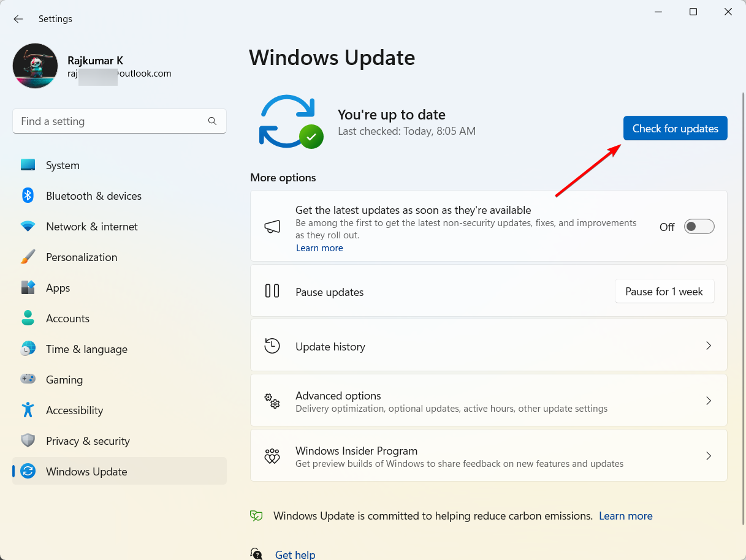Open the Update history row
Viewport: 746px width, 560px height.
[489, 346]
